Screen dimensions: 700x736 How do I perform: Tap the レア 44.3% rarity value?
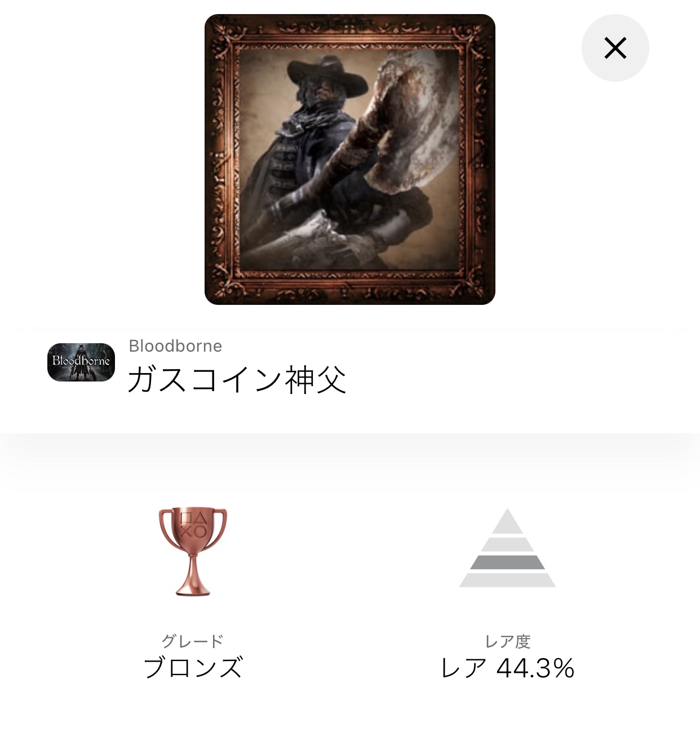pyautogui.click(x=507, y=668)
